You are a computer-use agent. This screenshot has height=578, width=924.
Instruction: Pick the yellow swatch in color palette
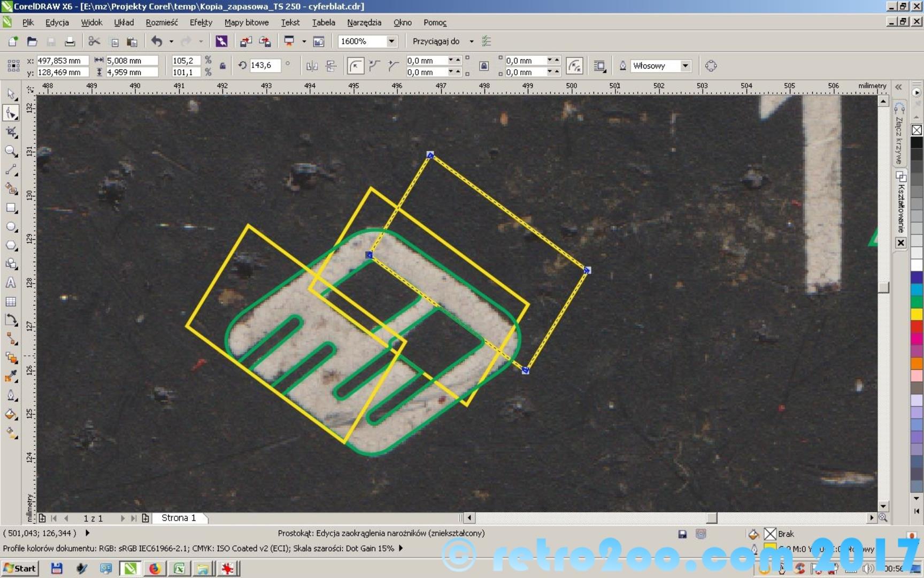coord(917,314)
